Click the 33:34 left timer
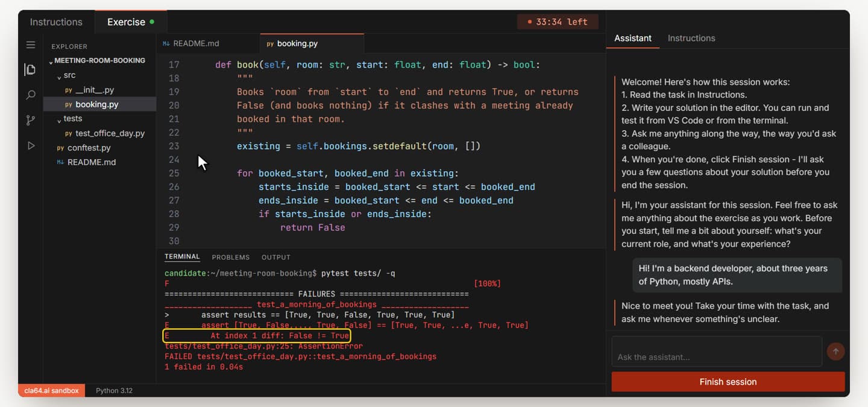868x407 pixels. pyautogui.click(x=558, y=22)
